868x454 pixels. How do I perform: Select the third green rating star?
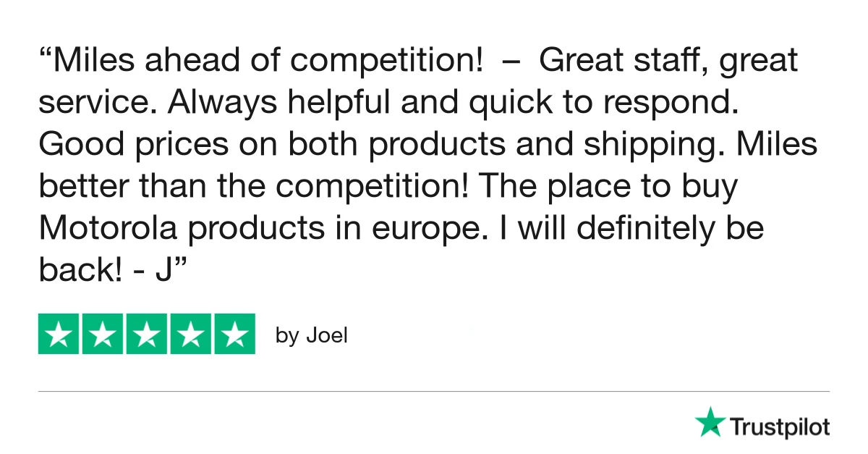pos(147,335)
